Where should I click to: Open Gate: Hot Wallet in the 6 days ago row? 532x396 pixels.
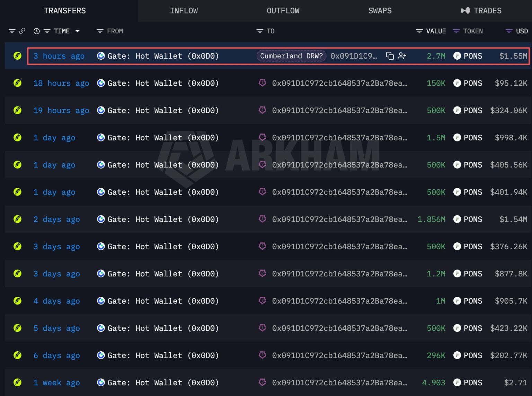click(x=163, y=355)
